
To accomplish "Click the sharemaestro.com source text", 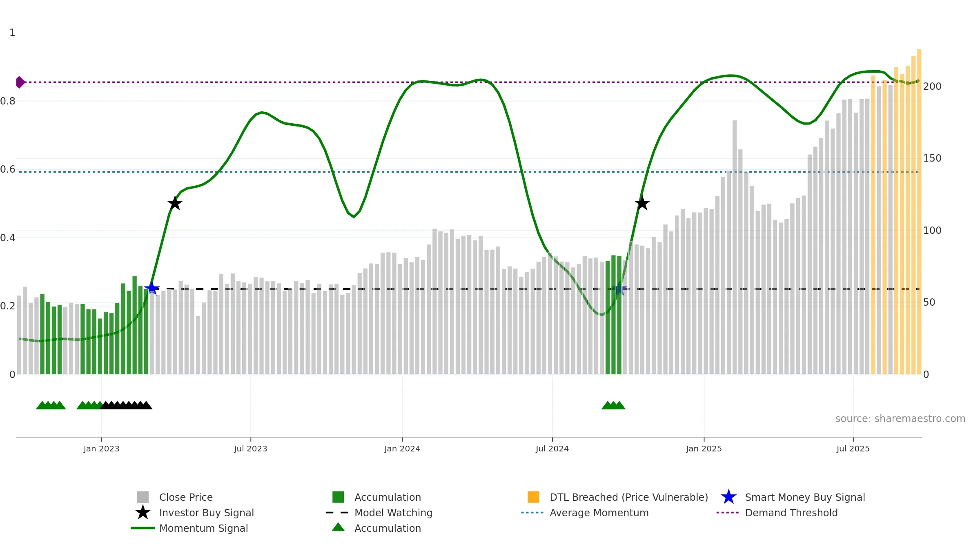I will click(x=900, y=418).
